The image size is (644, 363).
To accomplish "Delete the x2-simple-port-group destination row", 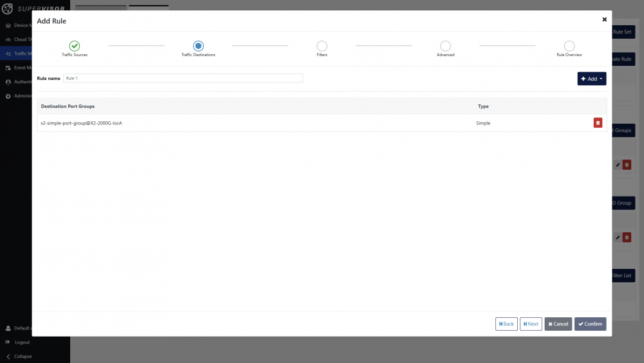I will point(598,123).
